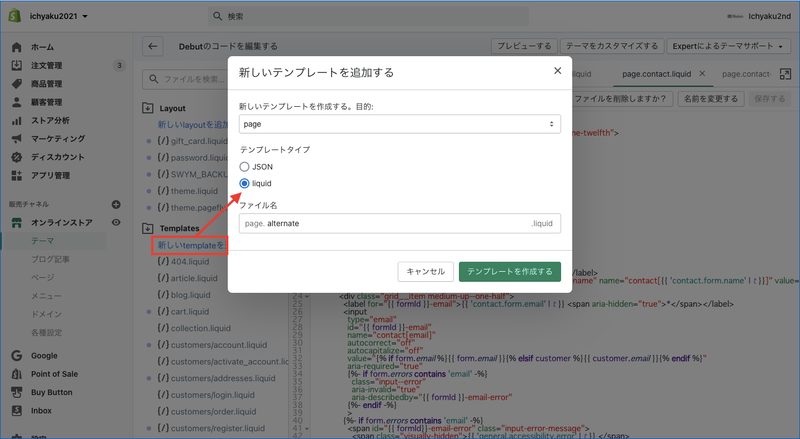
Task: Open the article.liquid template file
Action: tap(187, 278)
